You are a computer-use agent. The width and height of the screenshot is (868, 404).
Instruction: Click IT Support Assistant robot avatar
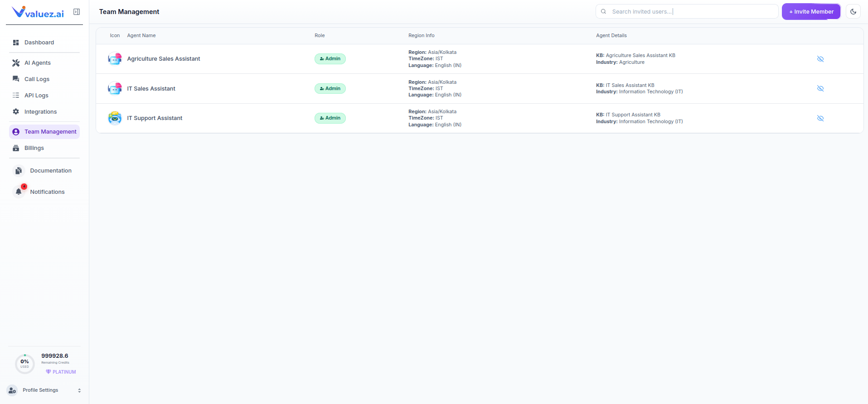pos(115,118)
